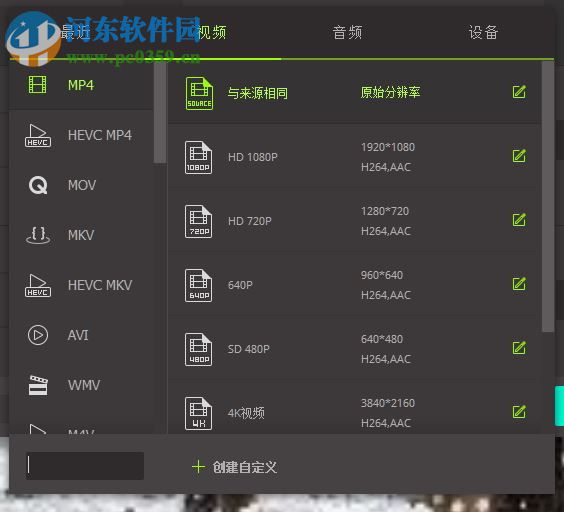564x512 pixels.
Task: Edit the HD 720P preset settings
Action: (519, 220)
